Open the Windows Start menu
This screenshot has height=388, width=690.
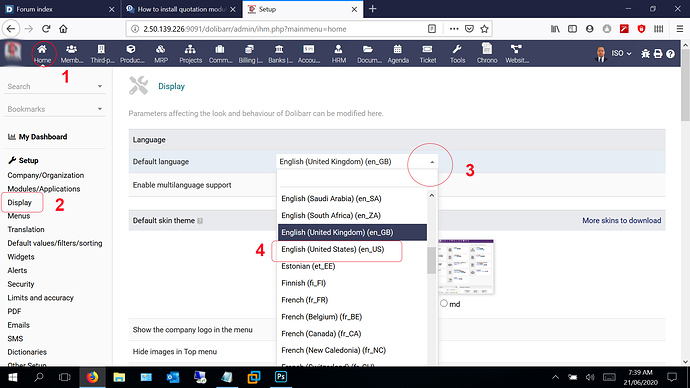(12, 377)
